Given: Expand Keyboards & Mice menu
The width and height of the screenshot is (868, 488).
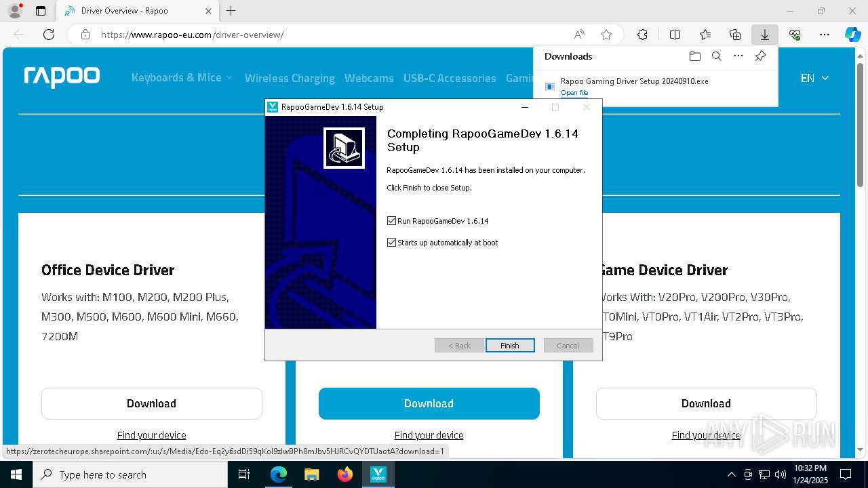Looking at the screenshot, I should point(182,78).
